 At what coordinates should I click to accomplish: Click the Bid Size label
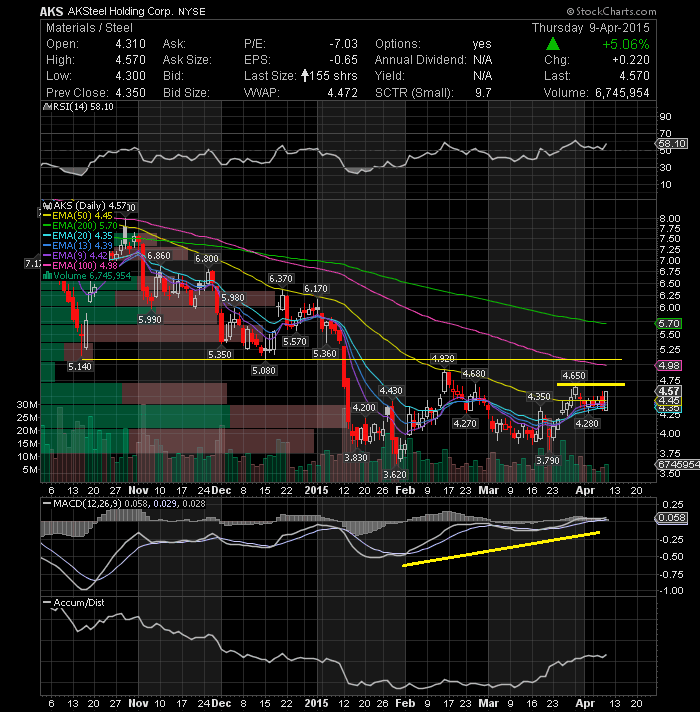186,92
